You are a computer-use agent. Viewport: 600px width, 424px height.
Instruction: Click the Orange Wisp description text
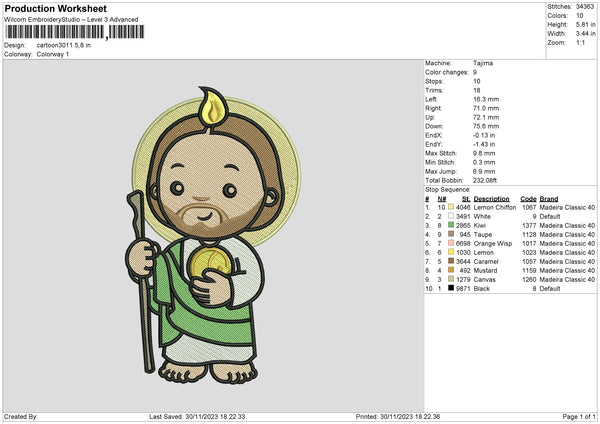pyautogui.click(x=492, y=243)
